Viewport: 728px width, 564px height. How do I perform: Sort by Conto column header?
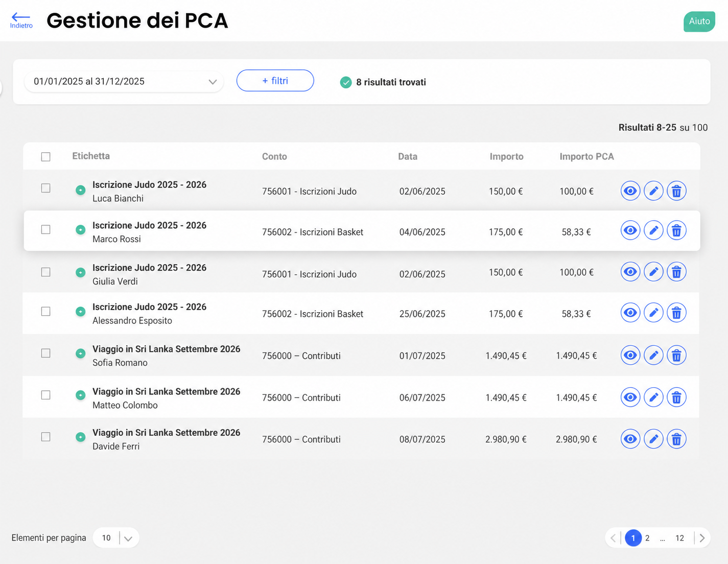[x=274, y=156]
